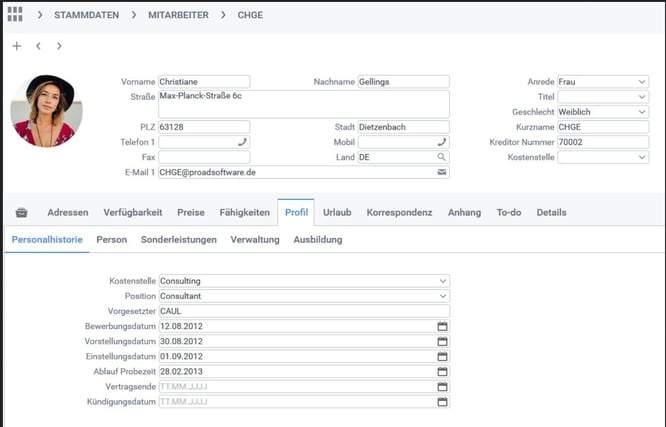666x427 pixels.
Task: Open the Position dropdown
Action: tap(442, 296)
